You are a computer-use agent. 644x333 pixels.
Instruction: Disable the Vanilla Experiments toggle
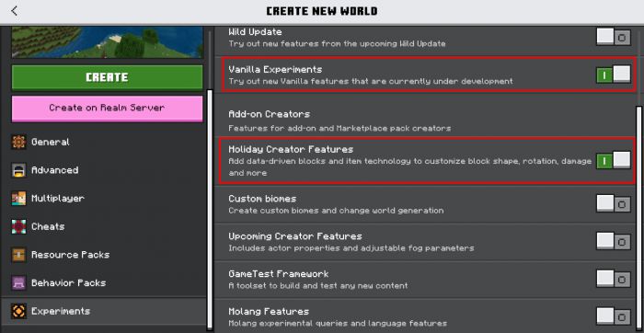coord(614,75)
